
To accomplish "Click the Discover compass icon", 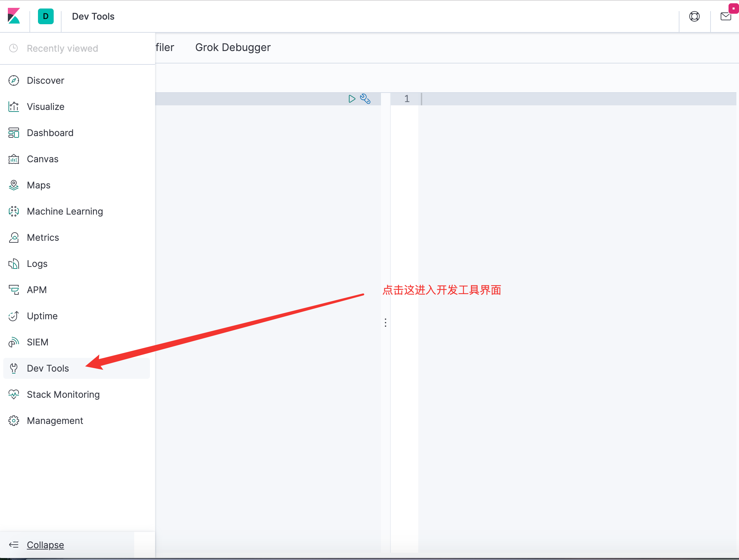I will click(x=14, y=80).
